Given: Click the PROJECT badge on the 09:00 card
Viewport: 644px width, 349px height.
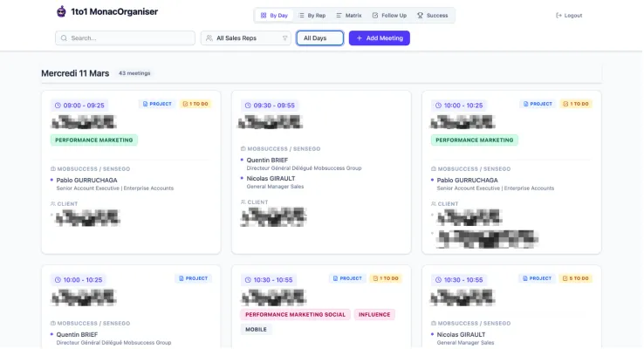Looking at the screenshot, I should click(157, 104).
